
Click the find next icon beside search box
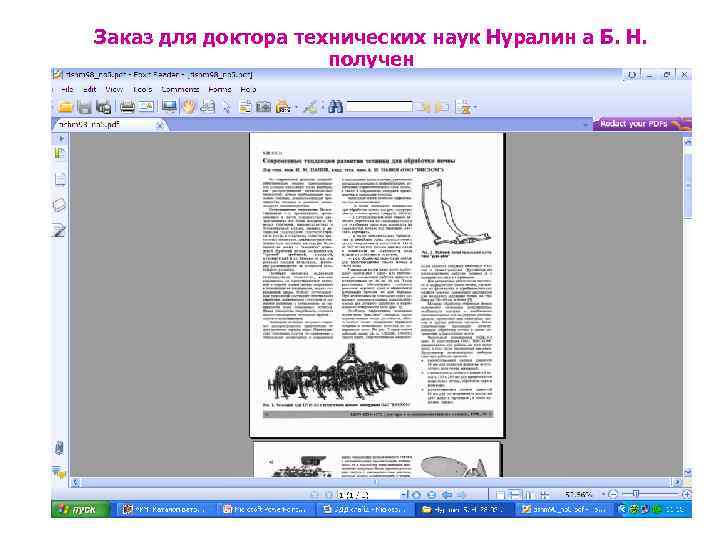coord(442,107)
